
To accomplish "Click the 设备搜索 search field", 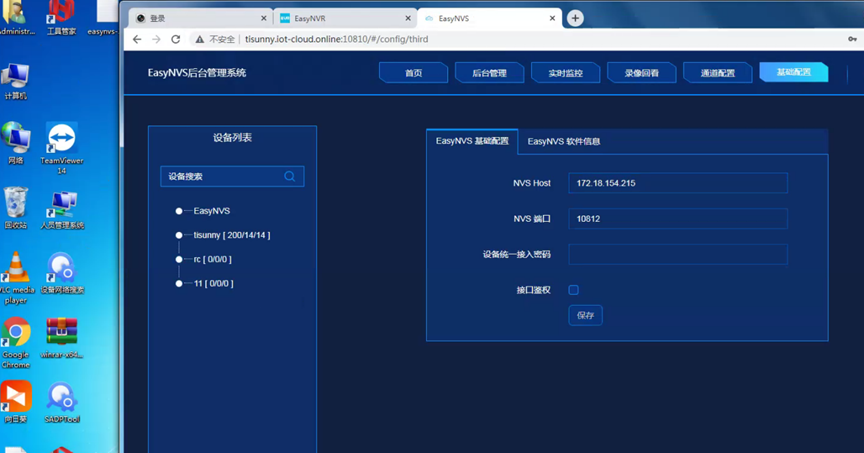I will coord(232,176).
